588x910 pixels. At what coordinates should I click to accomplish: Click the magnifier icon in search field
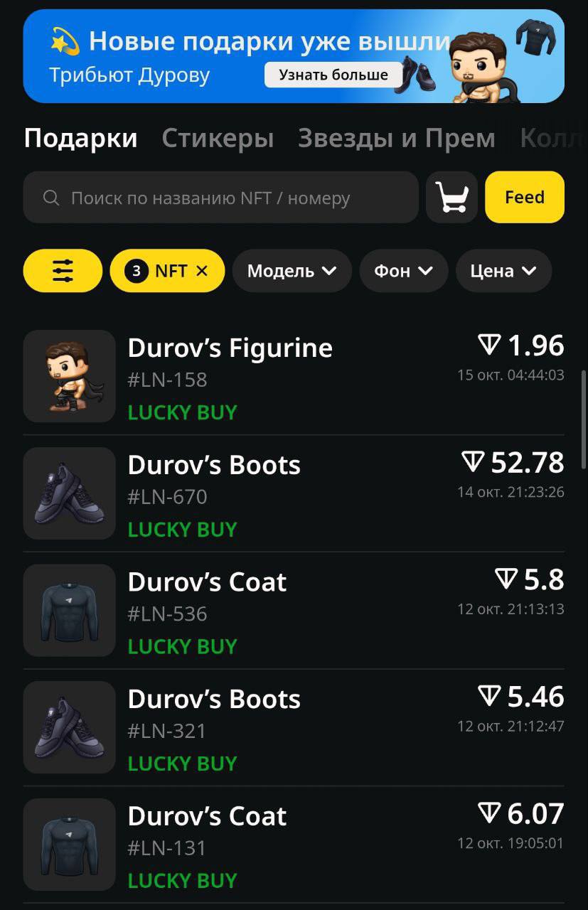click(51, 198)
